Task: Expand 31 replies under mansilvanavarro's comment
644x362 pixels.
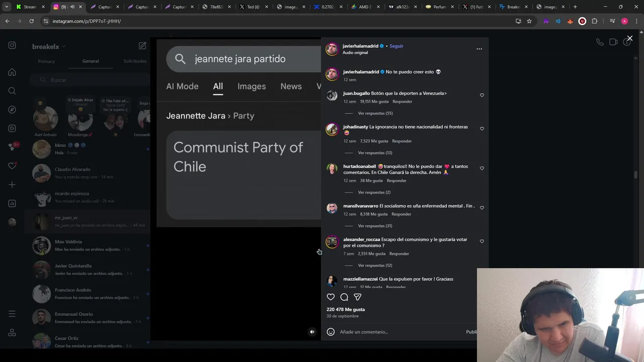Action: (375, 226)
